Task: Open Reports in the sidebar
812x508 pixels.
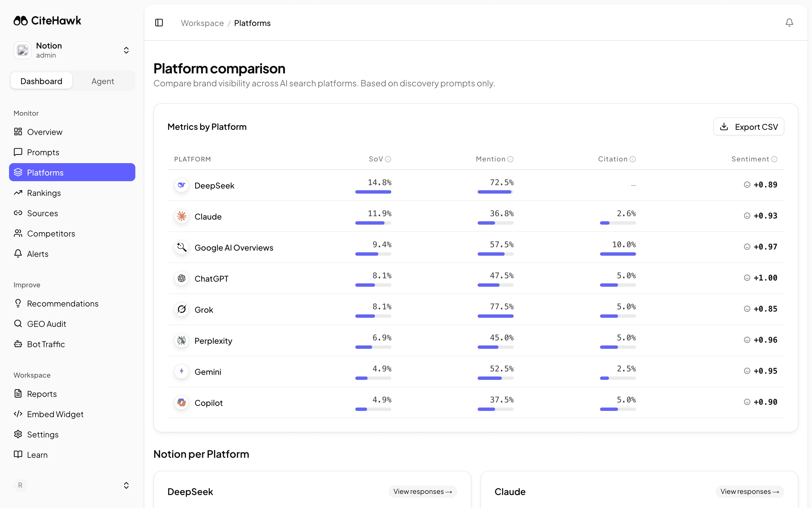Action: pyautogui.click(x=72, y=394)
